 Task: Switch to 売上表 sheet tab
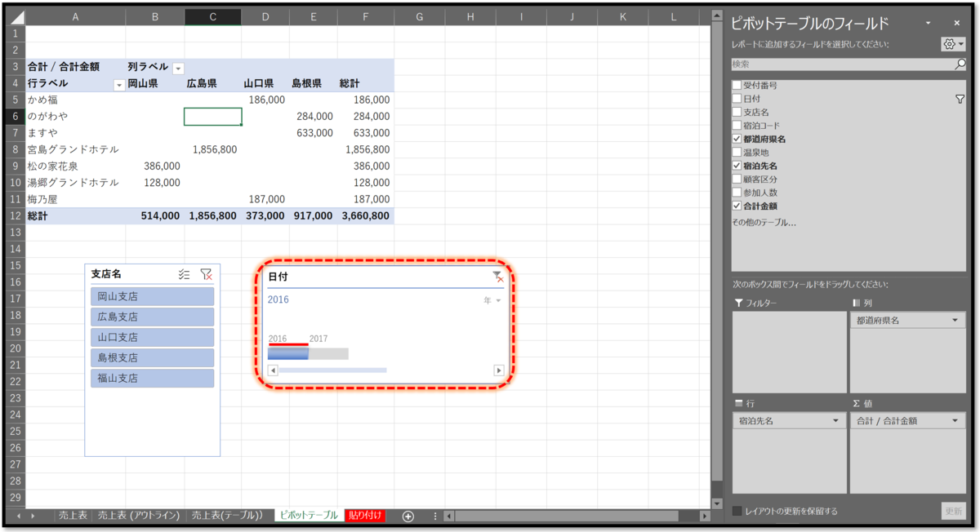[73, 516]
